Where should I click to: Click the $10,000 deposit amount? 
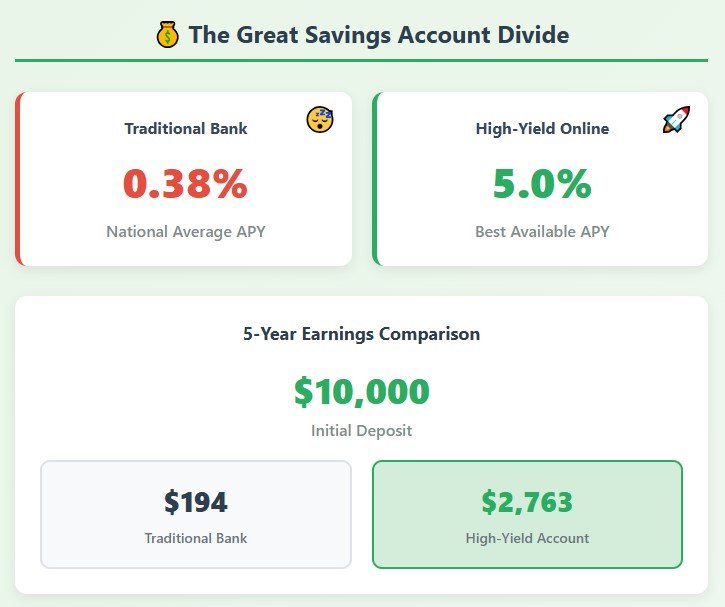pyautogui.click(x=362, y=391)
